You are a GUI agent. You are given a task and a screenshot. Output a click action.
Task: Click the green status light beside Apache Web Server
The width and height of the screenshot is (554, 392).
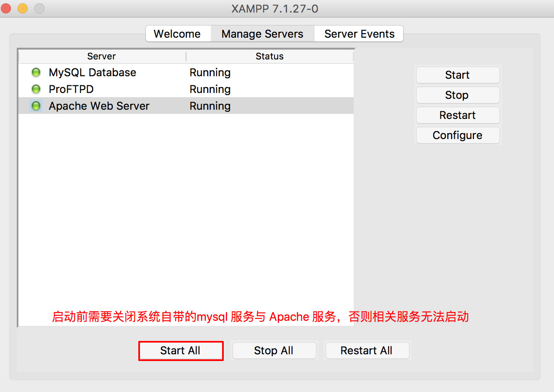coord(36,106)
